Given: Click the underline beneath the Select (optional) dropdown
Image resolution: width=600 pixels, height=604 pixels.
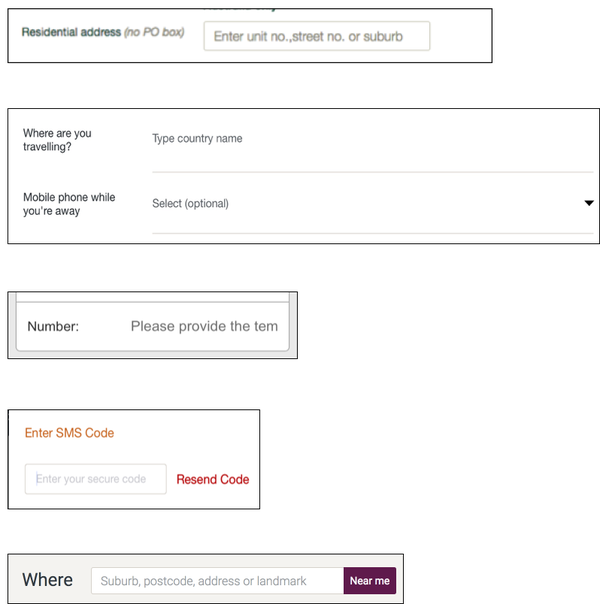Looking at the screenshot, I should click(x=372, y=233).
